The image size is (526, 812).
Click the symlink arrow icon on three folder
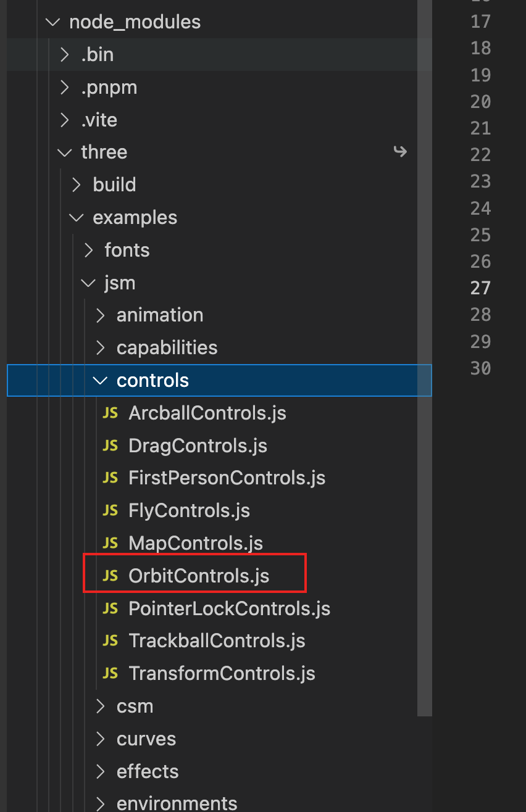(400, 152)
